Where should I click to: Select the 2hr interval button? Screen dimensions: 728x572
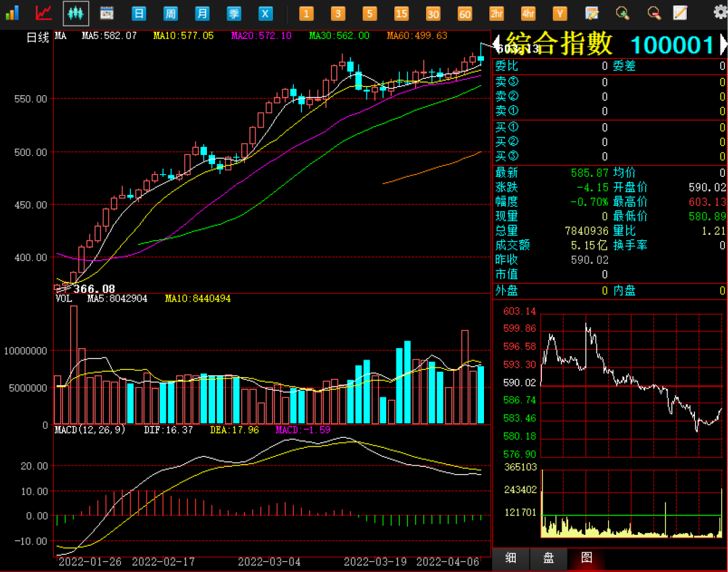(496, 14)
